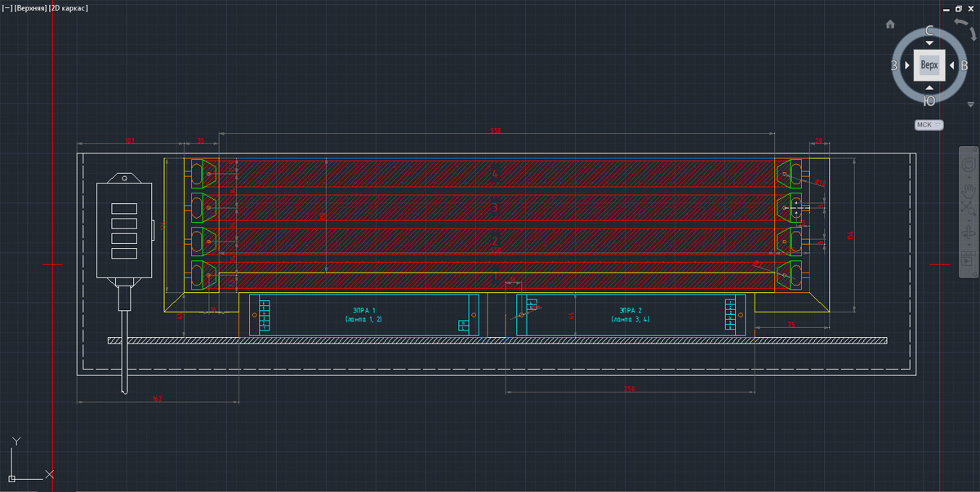980x492 pixels.
Task: Open the [Верхняя] view controls menu
Action: tap(30, 8)
